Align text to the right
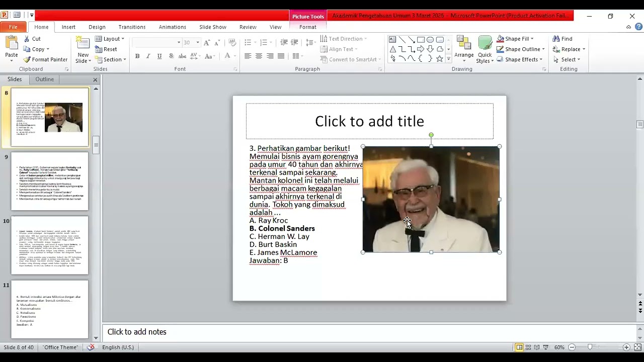 tap(270, 56)
